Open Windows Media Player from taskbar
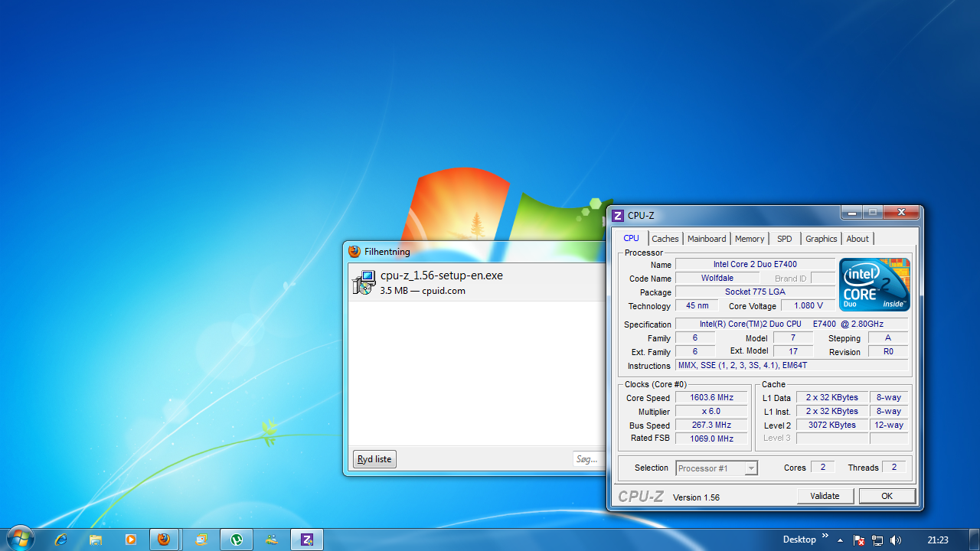Screen dimensions: 980x551 pyautogui.click(x=130, y=540)
